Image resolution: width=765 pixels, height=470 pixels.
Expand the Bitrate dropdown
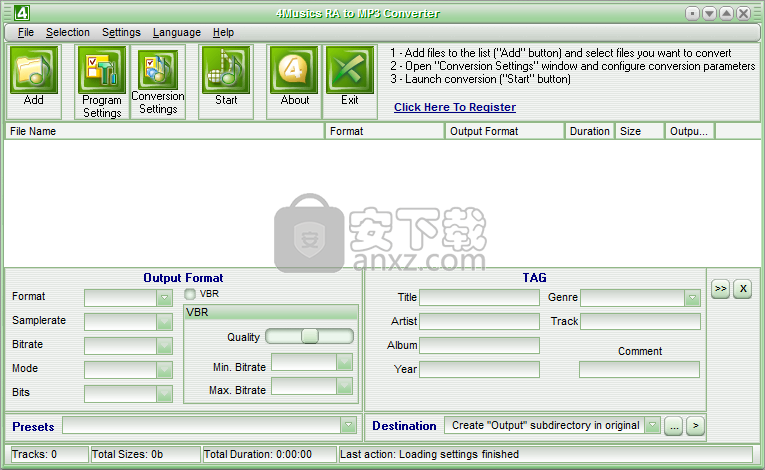pyautogui.click(x=164, y=346)
